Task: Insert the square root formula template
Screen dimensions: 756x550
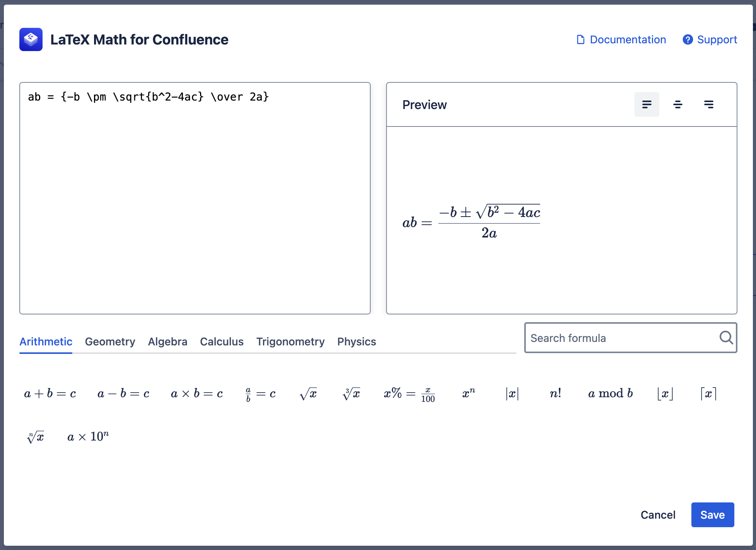Action: click(308, 394)
